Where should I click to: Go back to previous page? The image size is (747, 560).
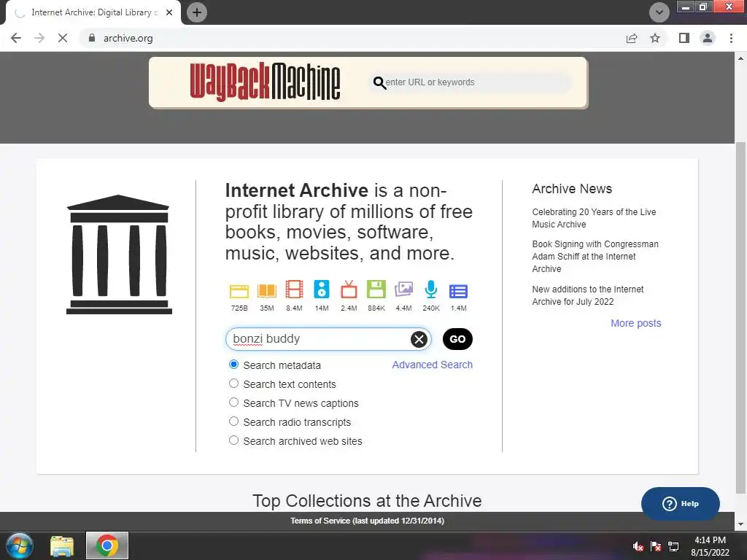pos(16,38)
